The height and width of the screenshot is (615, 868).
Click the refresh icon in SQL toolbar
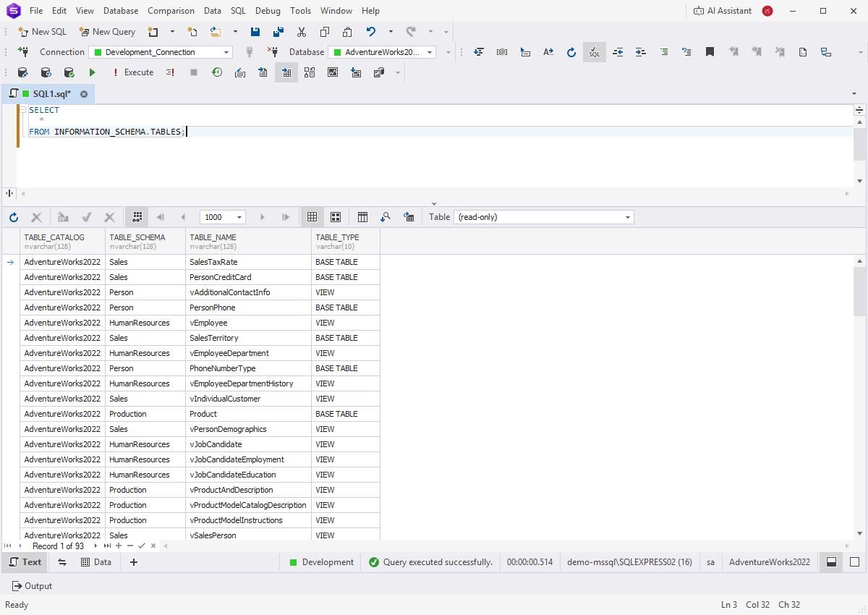[x=571, y=52]
